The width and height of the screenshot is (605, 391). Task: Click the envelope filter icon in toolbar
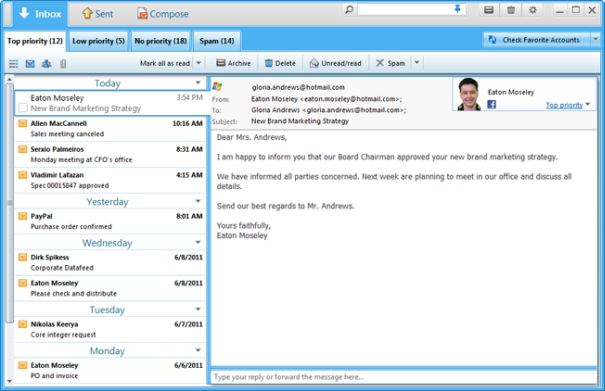pyautogui.click(x=30, y=64)
